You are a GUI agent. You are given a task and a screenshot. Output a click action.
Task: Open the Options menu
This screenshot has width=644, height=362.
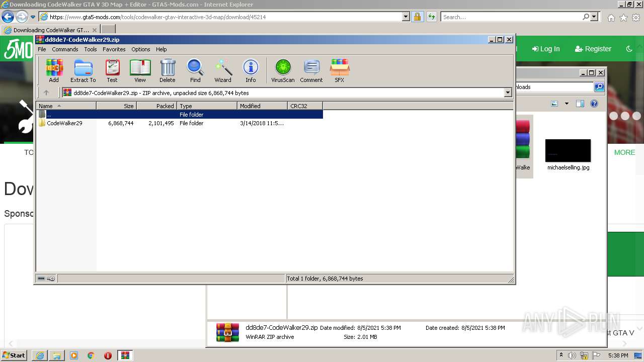[141, 49]
